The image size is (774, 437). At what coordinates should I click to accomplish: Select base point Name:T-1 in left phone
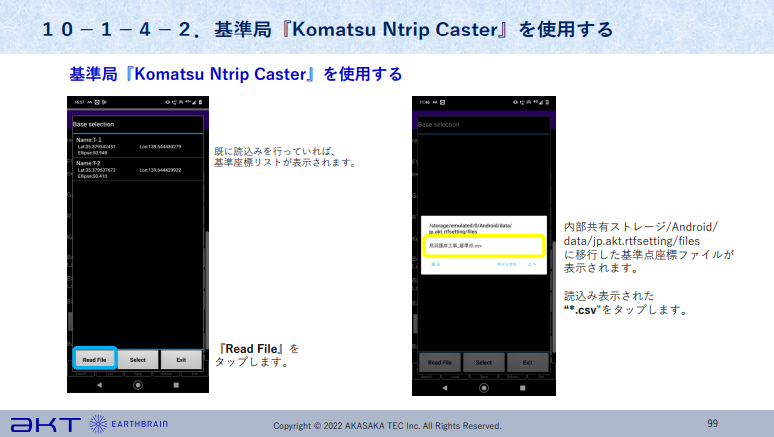pyautogui.click(x=138, y=146)
